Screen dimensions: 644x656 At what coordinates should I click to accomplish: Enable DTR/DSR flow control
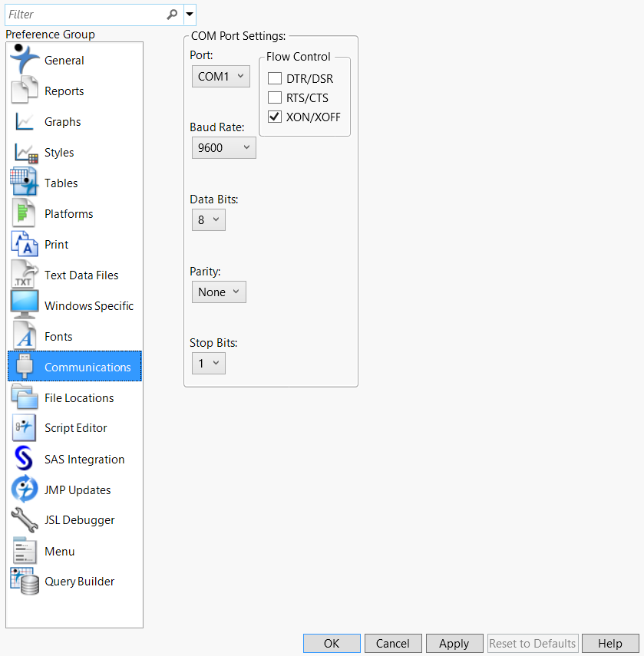(x=275, y=78)
